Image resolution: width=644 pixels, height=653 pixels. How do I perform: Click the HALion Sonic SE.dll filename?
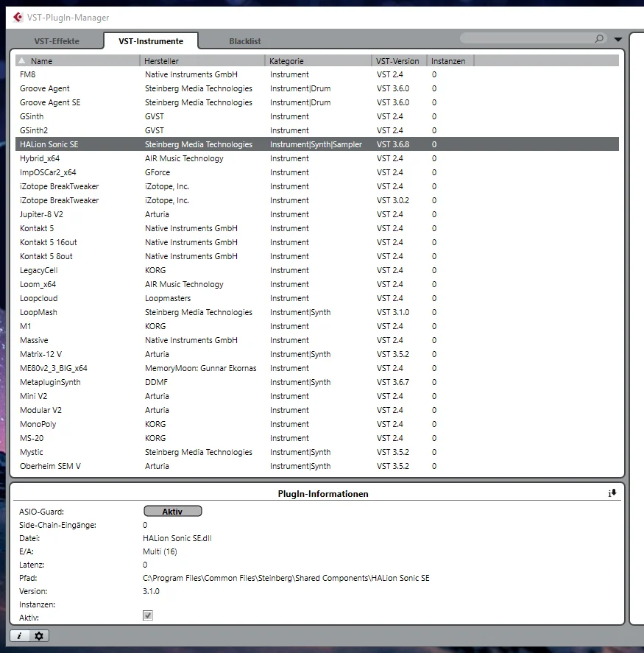177,538
